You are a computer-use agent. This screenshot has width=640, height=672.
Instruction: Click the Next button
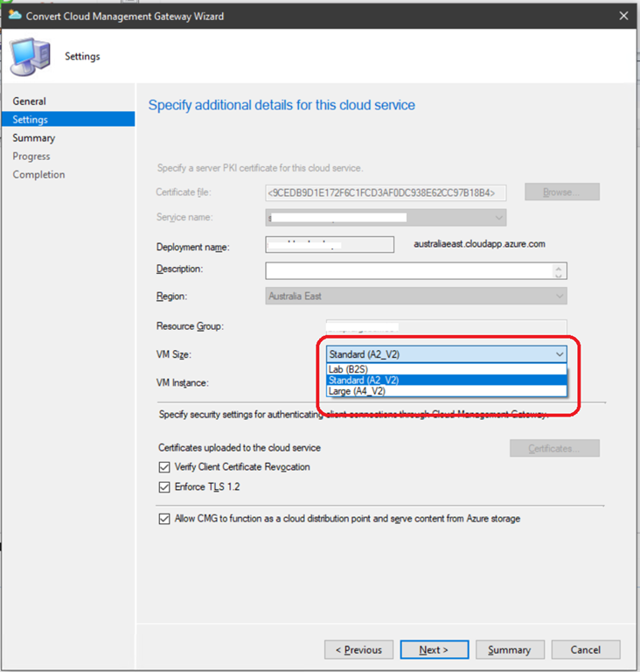click(x=434, y=650)
